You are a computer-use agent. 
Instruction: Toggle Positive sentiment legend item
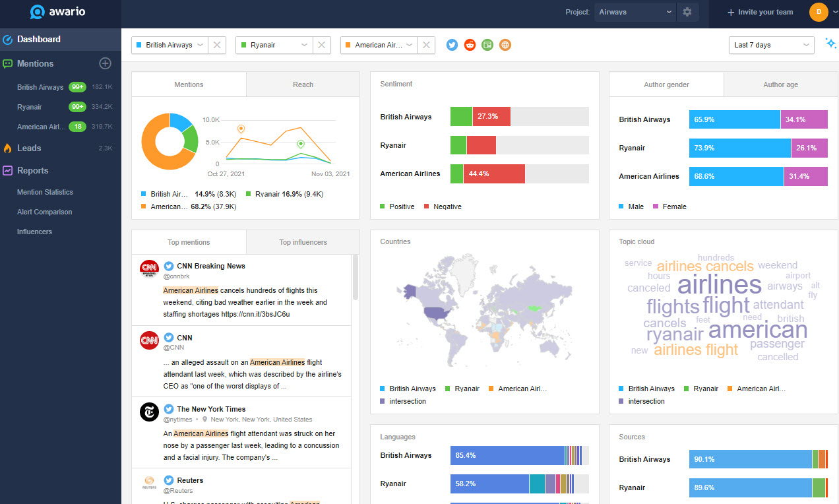tap(397, 206)
